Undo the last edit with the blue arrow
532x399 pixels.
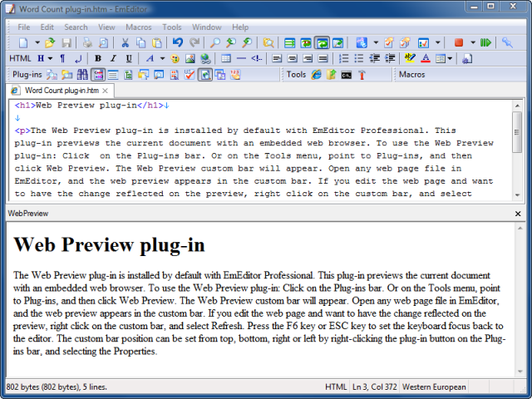click(x=177, y=42)
